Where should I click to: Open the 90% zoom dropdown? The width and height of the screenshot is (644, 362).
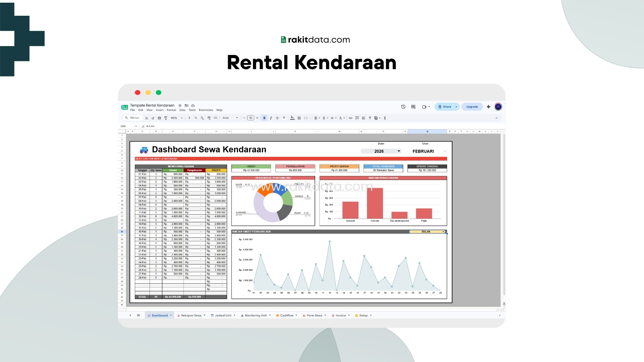177,118
